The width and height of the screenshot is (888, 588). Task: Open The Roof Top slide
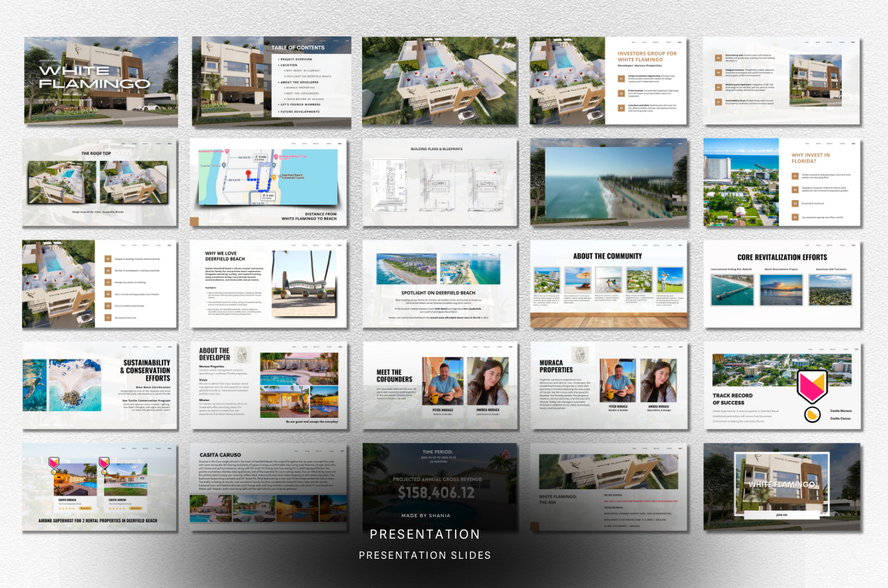click(99, 182)
